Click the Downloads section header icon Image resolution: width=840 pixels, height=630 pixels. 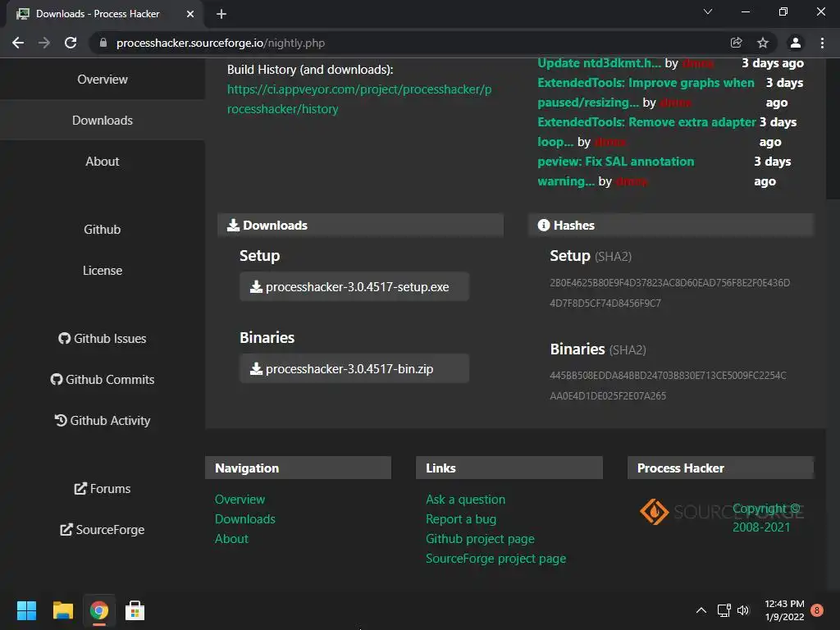pos(233,225)
